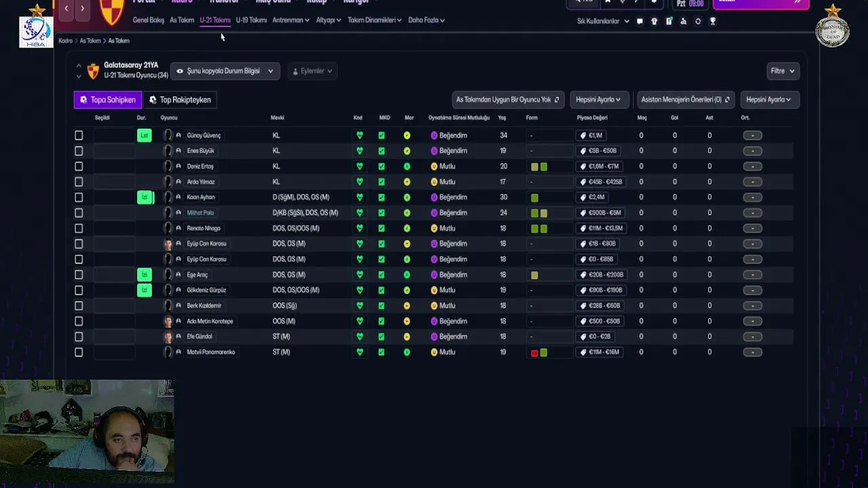Switch to the Top Rakipteyken view
This screenshot has width=868, height=488.
tap(180, 100)
